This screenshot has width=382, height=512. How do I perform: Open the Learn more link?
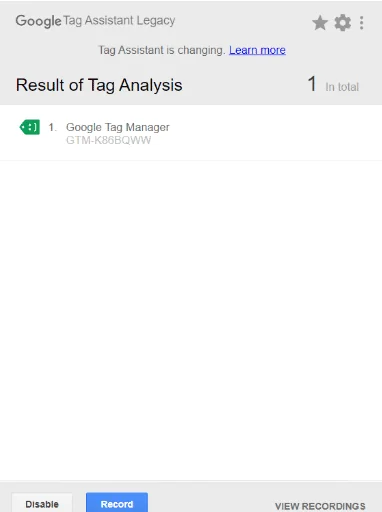257,50
